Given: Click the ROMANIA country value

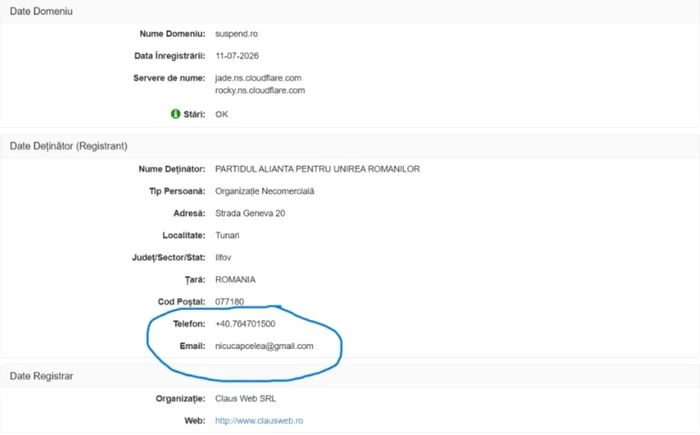Looking at the screenshot, I should pyautogui.click(x=235, y=280).
